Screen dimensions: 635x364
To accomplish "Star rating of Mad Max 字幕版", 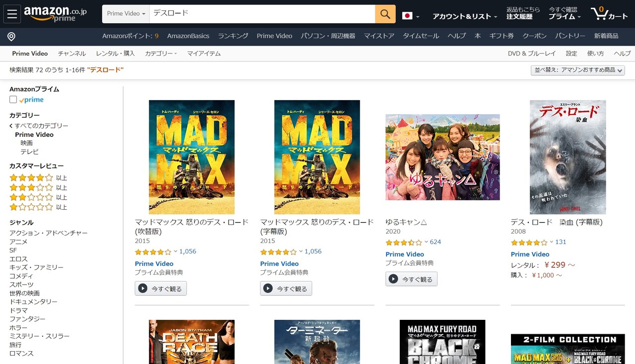I will pos(278,252).
